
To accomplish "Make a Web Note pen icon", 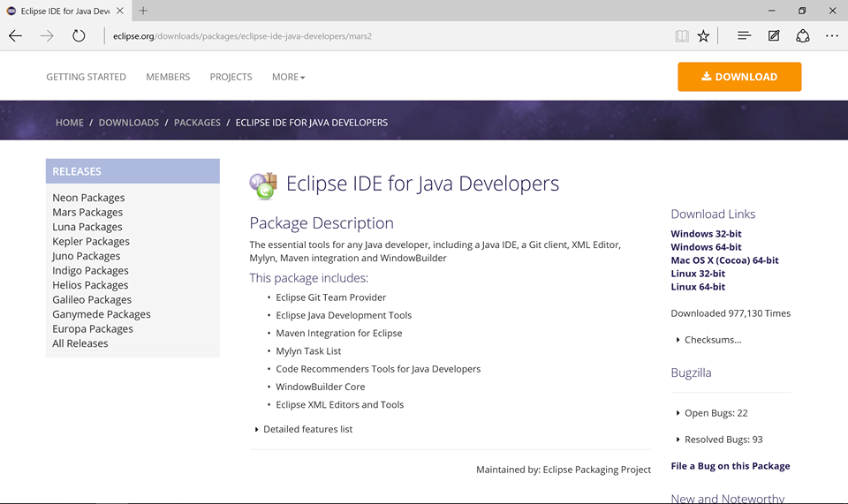I will point(774,35).
